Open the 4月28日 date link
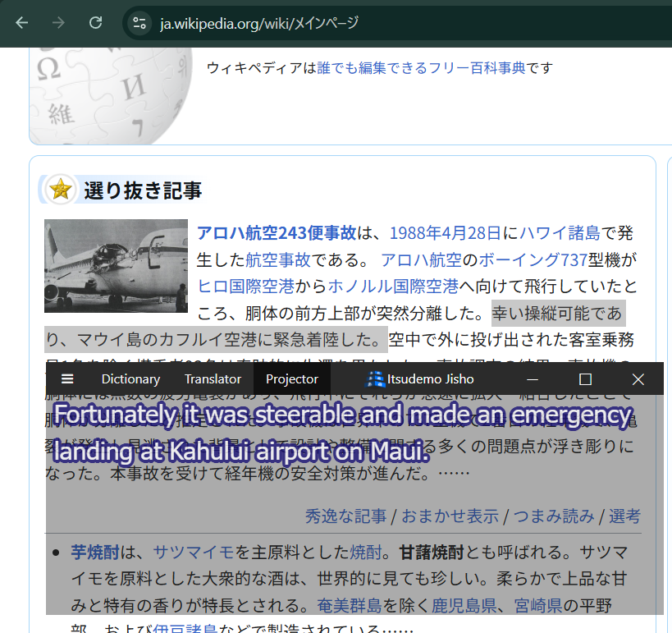 click(471, 233)
